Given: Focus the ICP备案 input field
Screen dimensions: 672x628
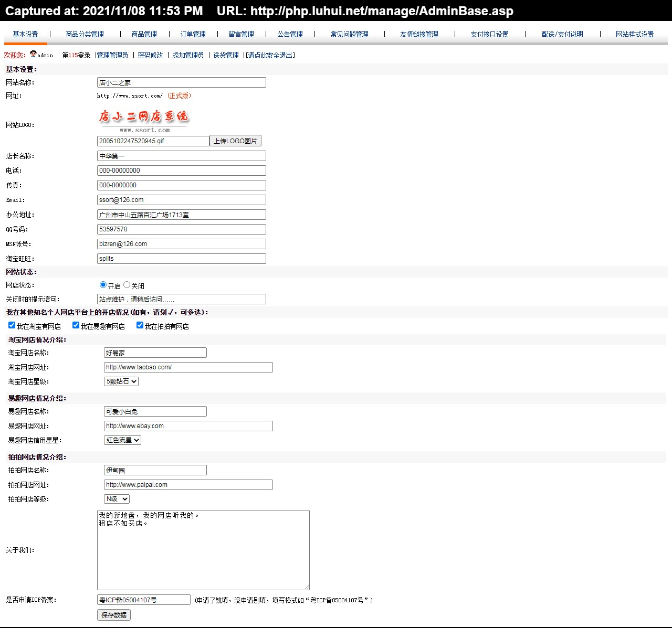Looking at the screenshot, I should click(x=144, y=600).
